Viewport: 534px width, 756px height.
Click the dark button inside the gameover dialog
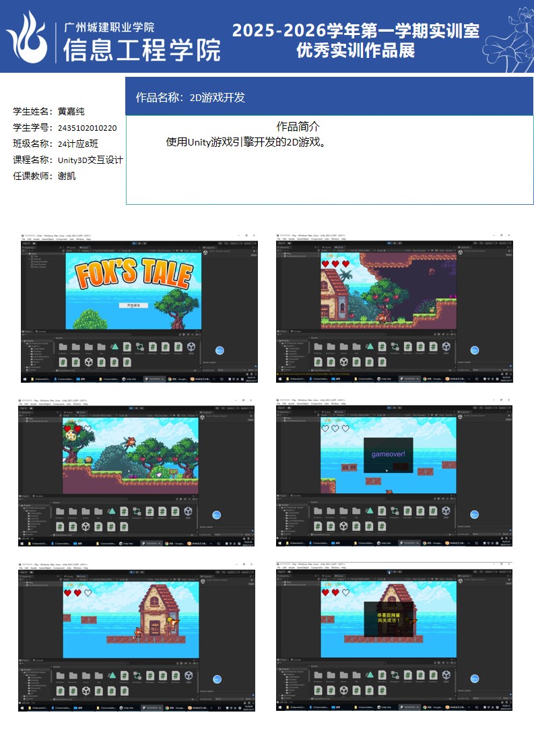click(400, 466)
